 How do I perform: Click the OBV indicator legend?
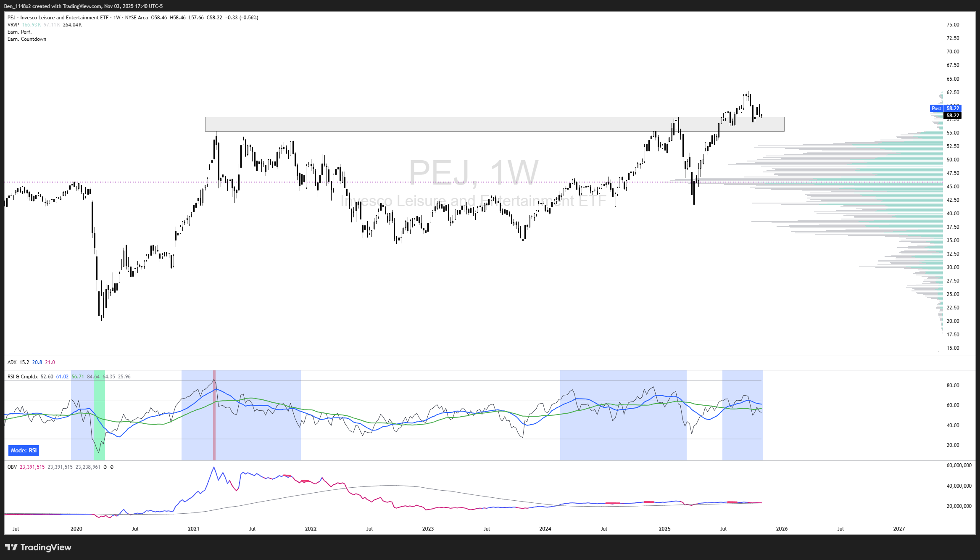tap(12, 467)
